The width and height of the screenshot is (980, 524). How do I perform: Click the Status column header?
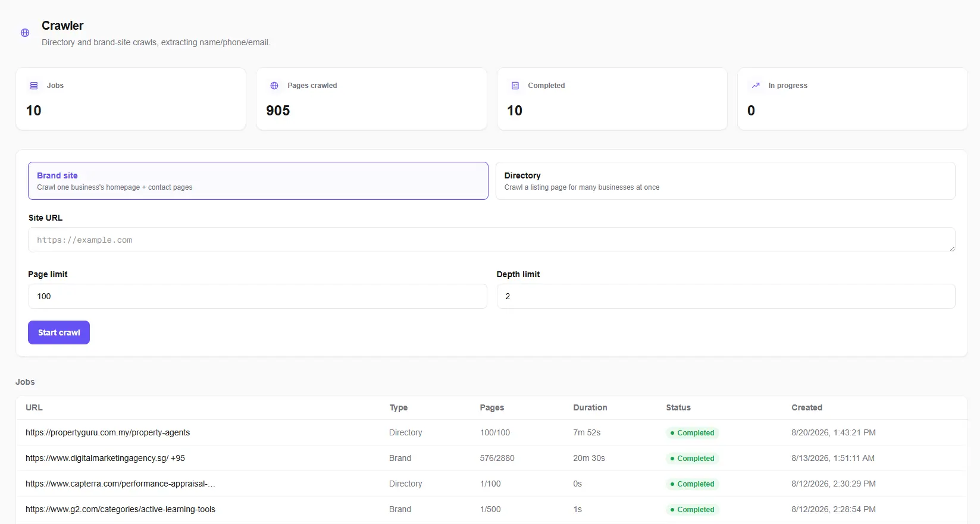click(678, 407)
